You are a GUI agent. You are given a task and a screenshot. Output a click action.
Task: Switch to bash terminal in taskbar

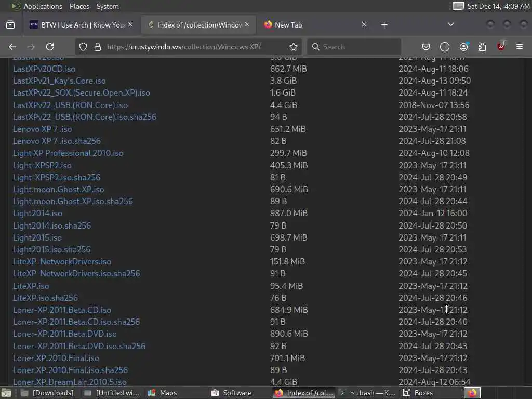click(367, 393)
